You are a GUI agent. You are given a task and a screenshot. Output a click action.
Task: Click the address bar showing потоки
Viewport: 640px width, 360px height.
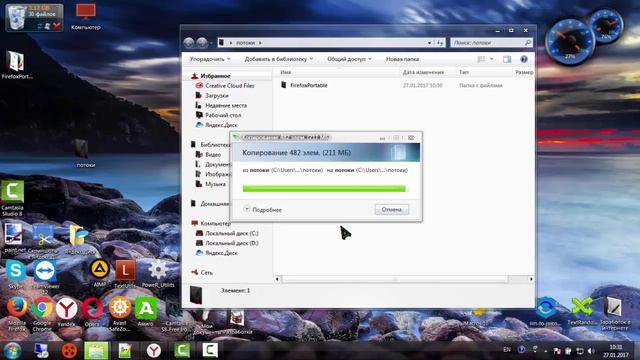(327, 42)
